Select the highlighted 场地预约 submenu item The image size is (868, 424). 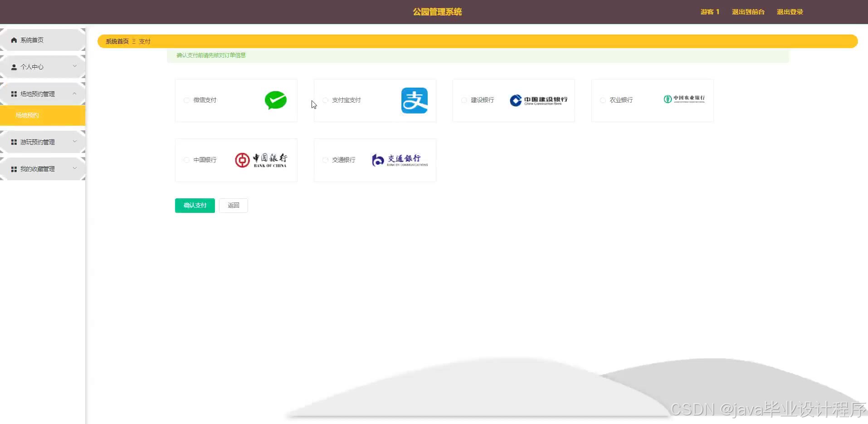[43, 115]
